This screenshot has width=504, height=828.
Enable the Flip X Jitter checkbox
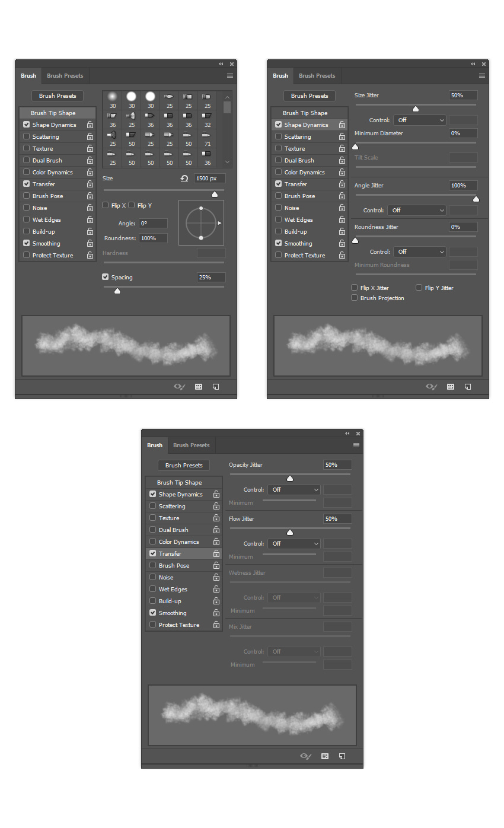pos(355,288)
